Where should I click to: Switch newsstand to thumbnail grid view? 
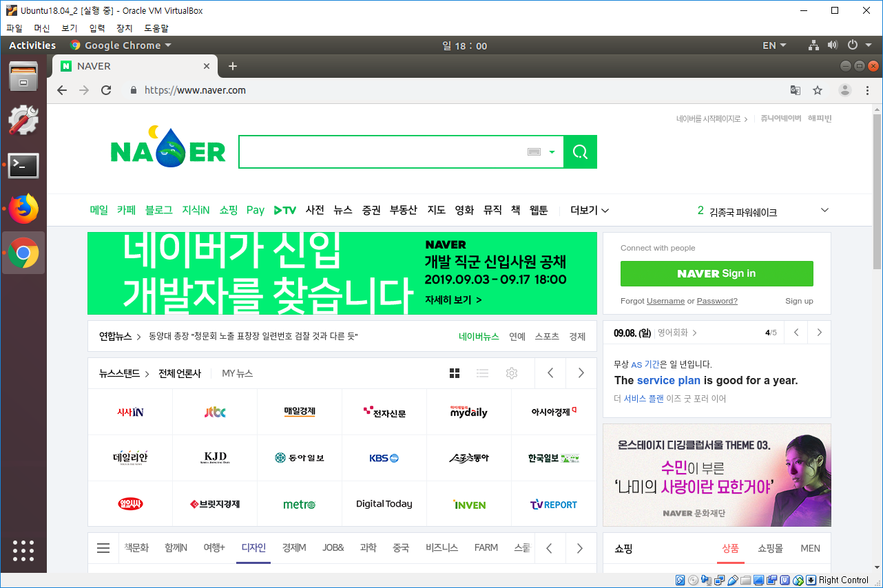tap(455, 373)
